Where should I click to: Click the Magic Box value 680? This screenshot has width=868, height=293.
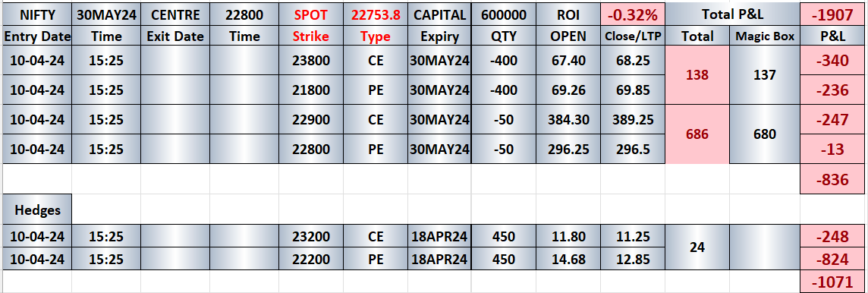[x=765, y=134]
